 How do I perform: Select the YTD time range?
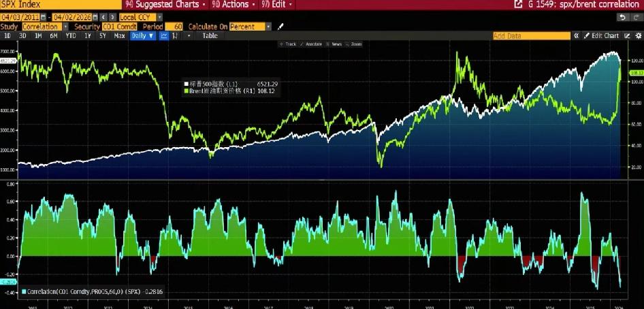tap(71, 35)
